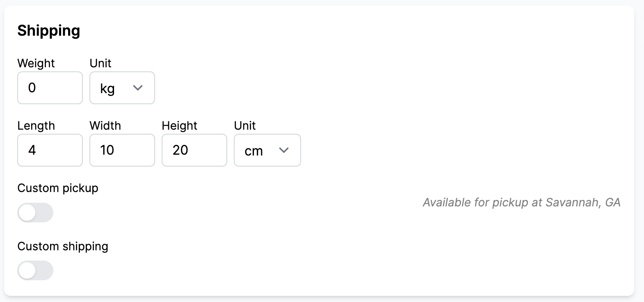Click the Custom shipping label text
Screen dimensions: 644x302
[x=63, y=246]
